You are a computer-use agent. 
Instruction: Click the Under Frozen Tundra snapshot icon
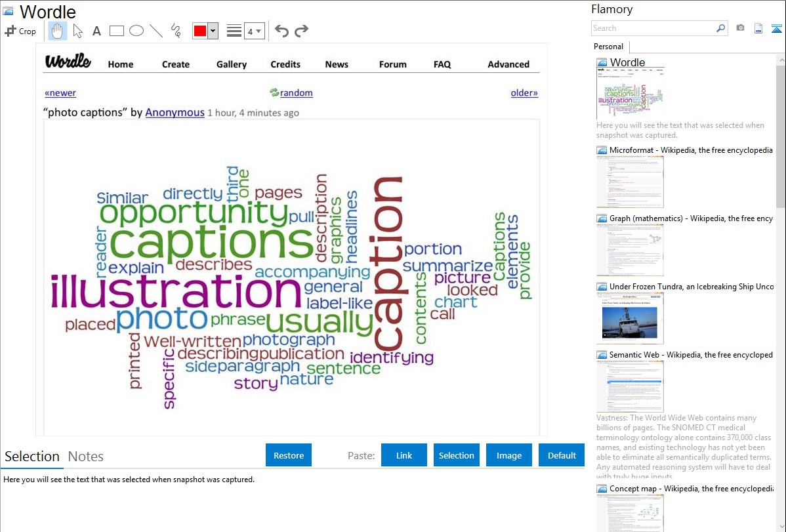(x=602, y=287)
